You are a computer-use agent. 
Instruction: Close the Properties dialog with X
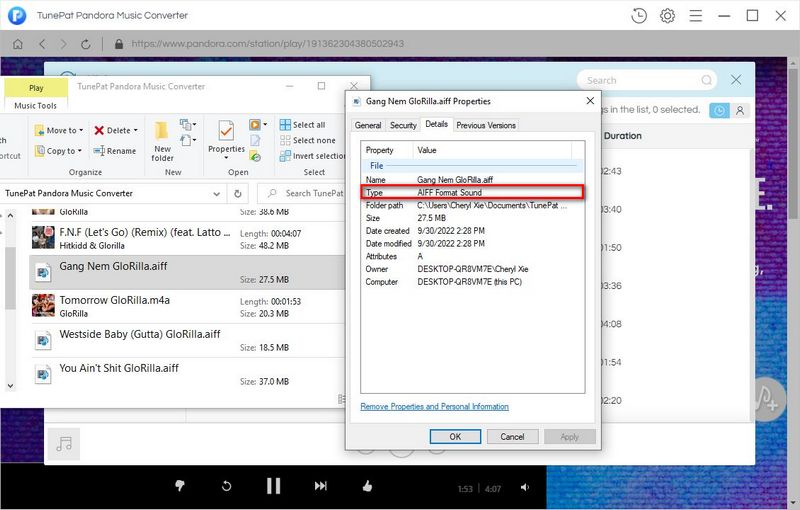590,100
